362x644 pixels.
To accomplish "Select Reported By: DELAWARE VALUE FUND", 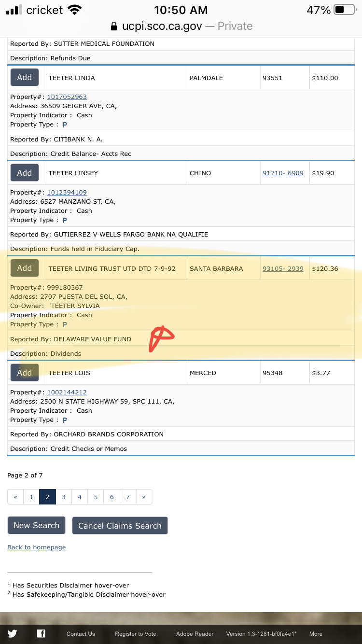I will [71, 339].
